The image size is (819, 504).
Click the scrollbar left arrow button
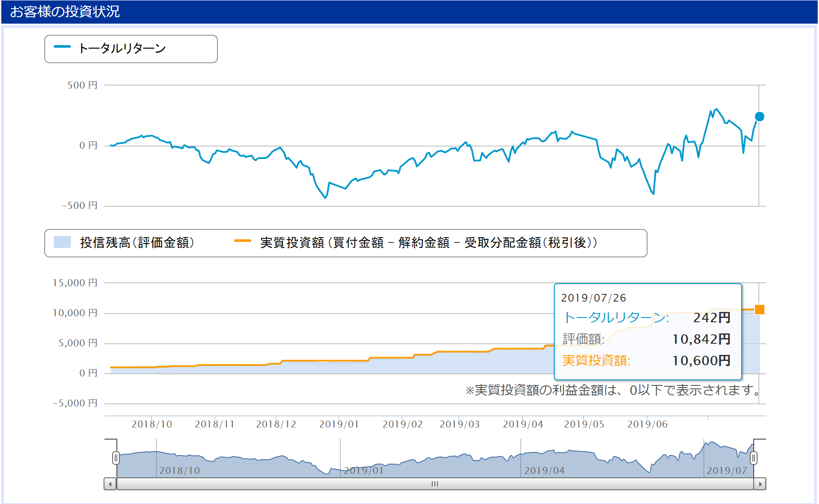[x=110, y=484]
